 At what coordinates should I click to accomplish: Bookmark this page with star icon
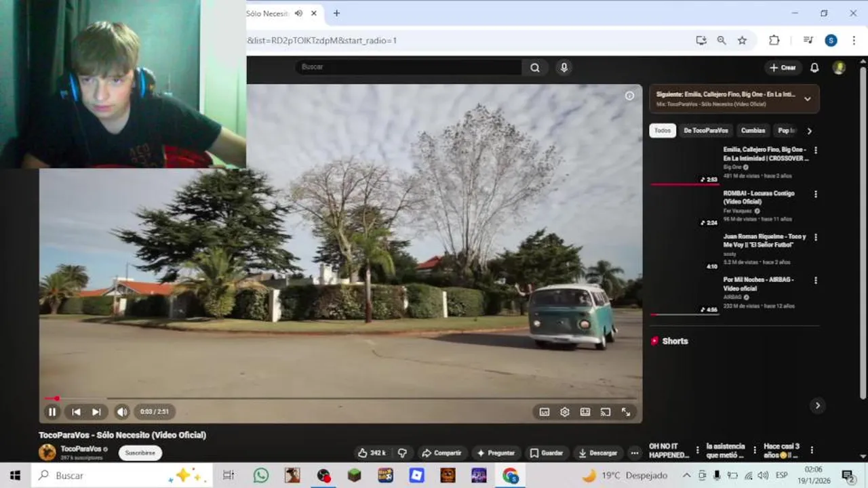(742, 41)
